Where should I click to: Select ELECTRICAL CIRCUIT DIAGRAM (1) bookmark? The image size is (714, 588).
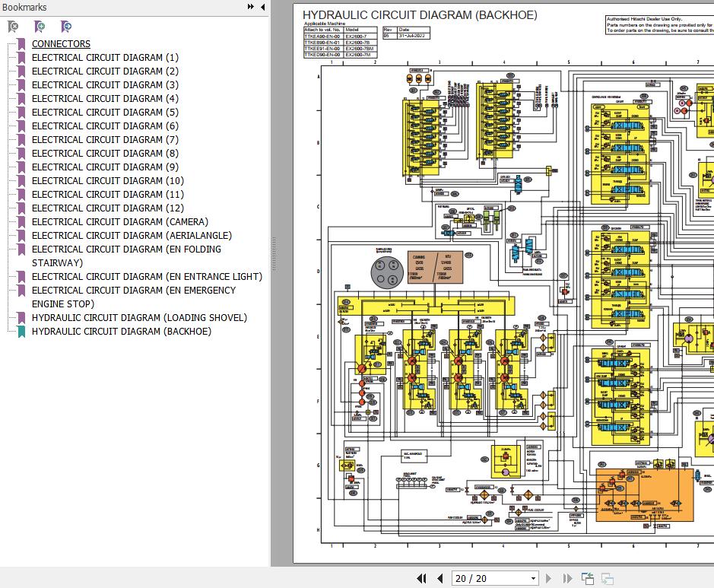[105, 58]
